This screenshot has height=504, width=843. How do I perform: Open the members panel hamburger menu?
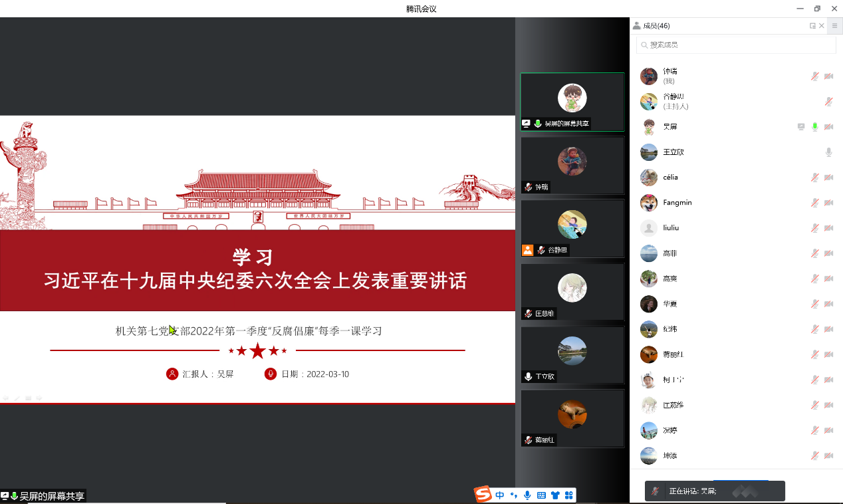tap(834, 25)
